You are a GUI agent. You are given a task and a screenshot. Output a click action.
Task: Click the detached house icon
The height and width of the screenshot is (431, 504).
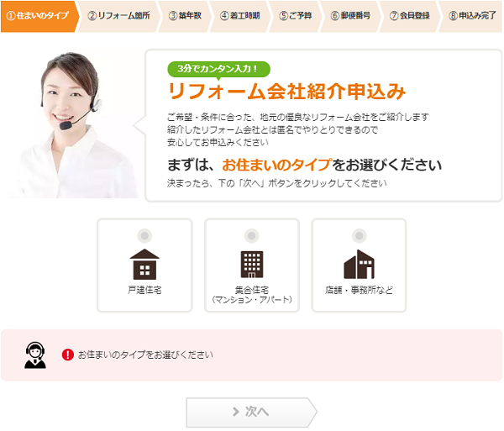click(144, 264)
